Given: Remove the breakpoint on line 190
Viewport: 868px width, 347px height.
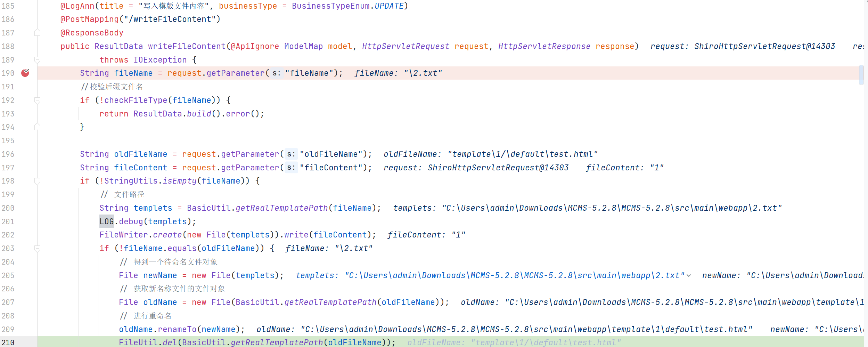Looking at the screenshot, I should tap(25, 73).
